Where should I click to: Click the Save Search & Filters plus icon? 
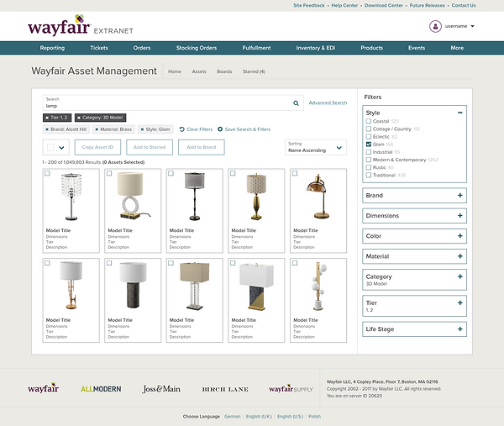coord(220,129)
